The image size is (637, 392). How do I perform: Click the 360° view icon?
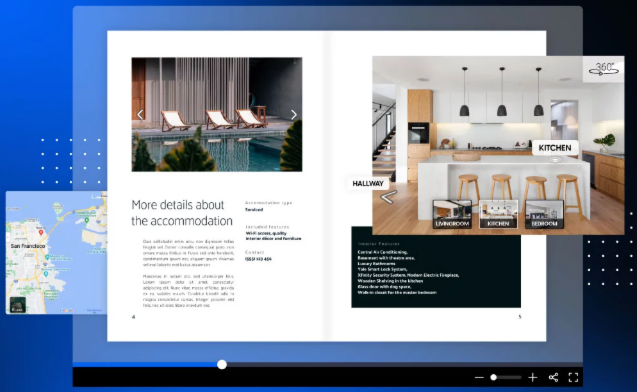(604, 69)
